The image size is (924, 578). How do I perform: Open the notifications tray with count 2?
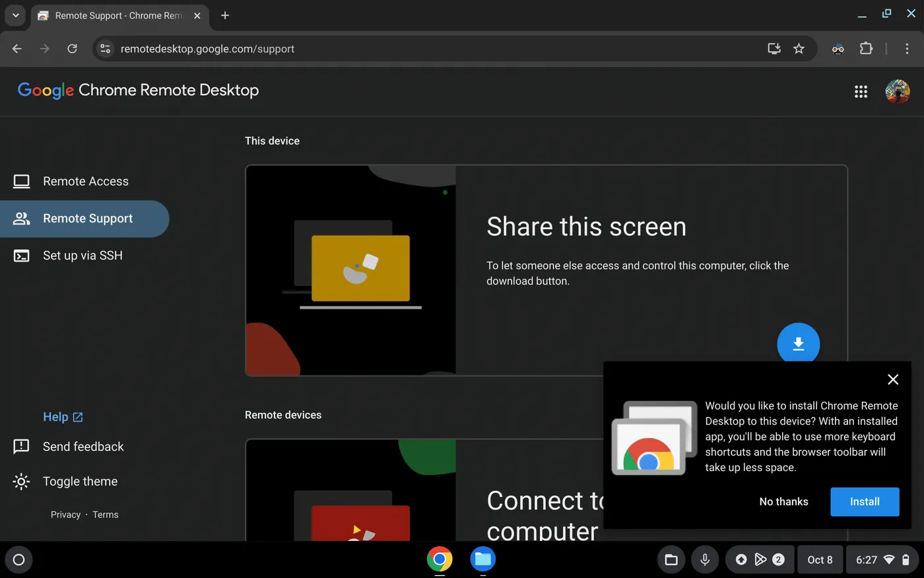click(x=759, y=560)
